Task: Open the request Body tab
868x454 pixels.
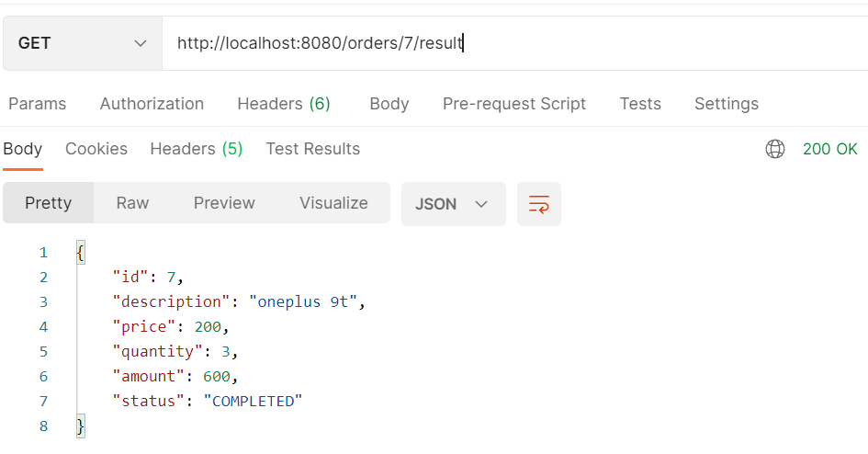Action: [x=389, y=104]
